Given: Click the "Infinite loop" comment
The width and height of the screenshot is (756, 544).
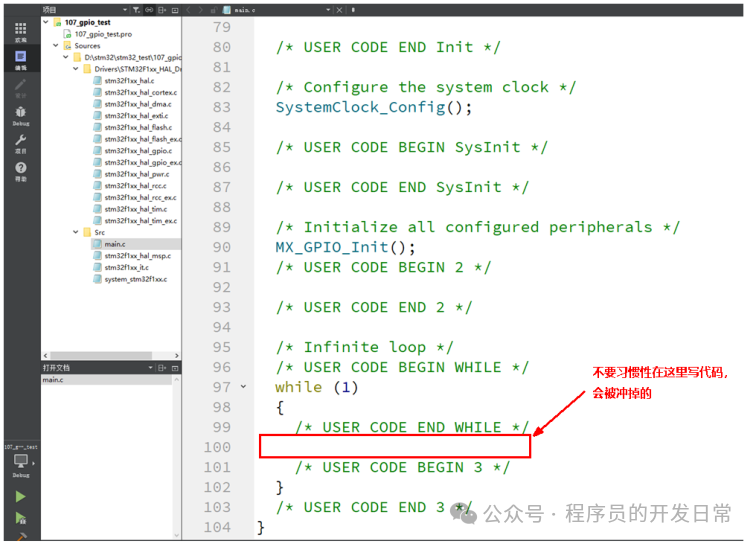Looking at the screenshot, I should [x=365, y=347].
